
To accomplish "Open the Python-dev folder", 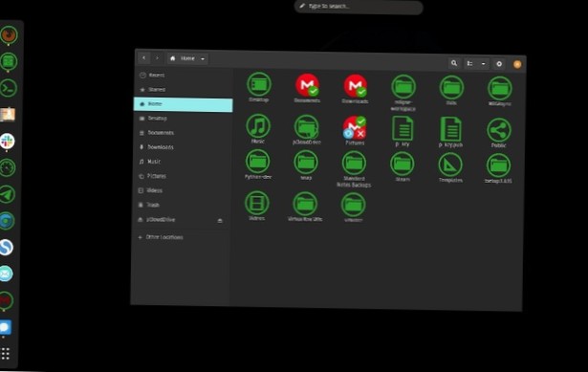I will [257, 162].
